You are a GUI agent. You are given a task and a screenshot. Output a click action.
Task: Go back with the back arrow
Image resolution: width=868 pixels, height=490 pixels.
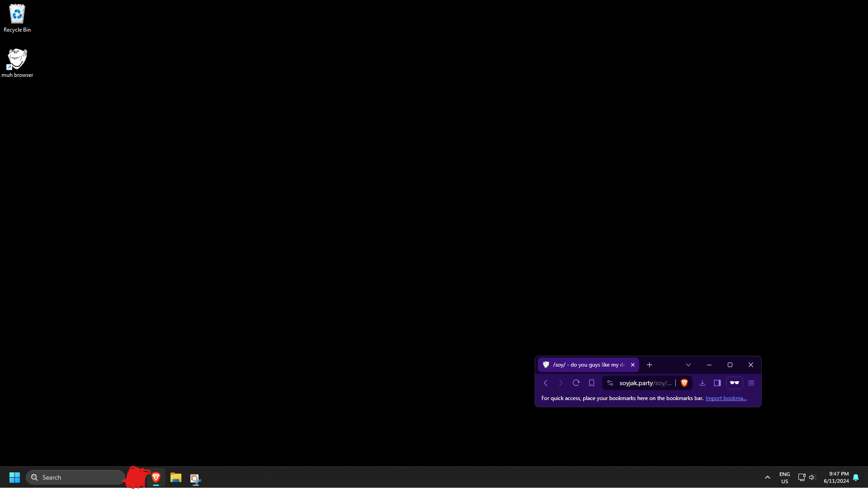pos(545,383)
